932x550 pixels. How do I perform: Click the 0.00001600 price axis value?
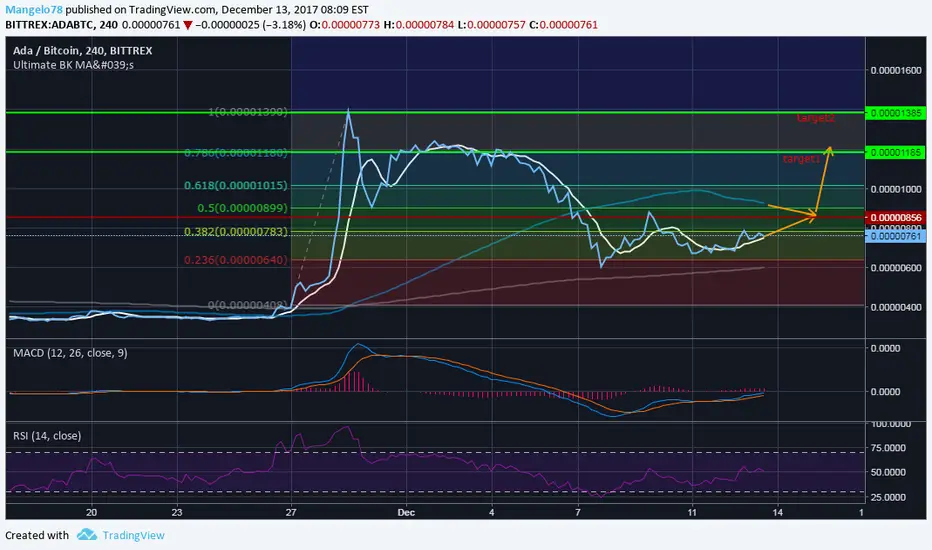896,70
